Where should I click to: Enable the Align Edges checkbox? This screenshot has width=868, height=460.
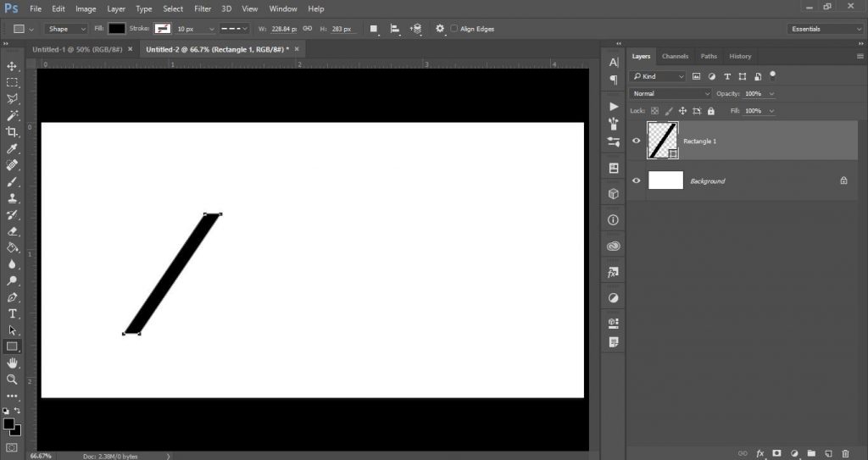(x=454, y=29)
